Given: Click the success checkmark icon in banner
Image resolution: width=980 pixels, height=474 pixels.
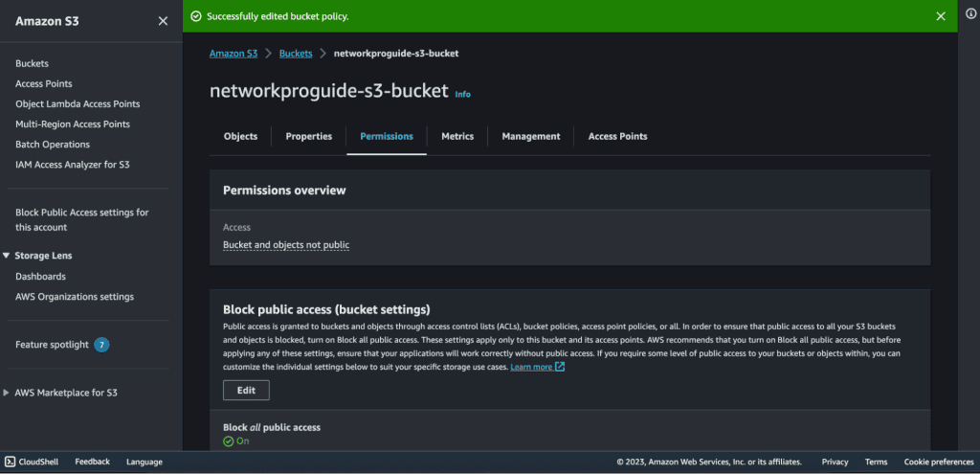Looking at the screenshot, I should click(x=196, y=16).
